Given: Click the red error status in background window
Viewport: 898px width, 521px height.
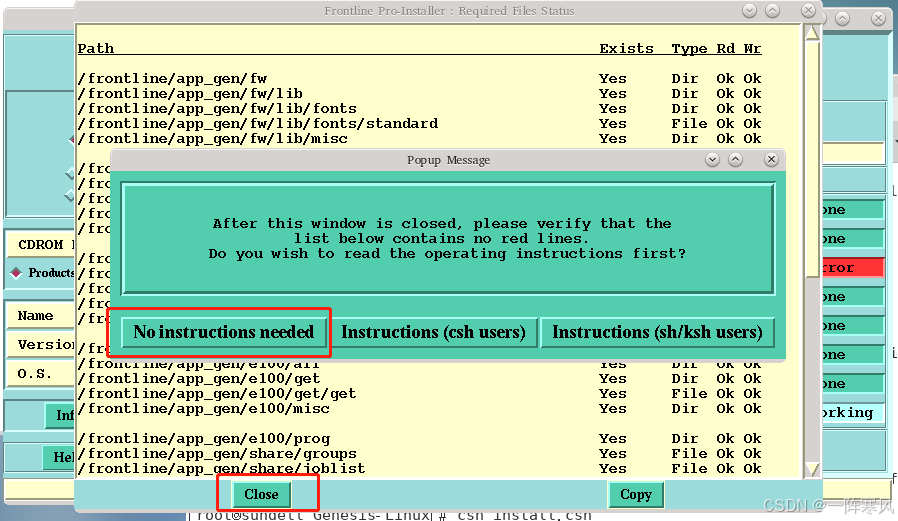Looking at the screenshot, I should (x=853, y=267).
